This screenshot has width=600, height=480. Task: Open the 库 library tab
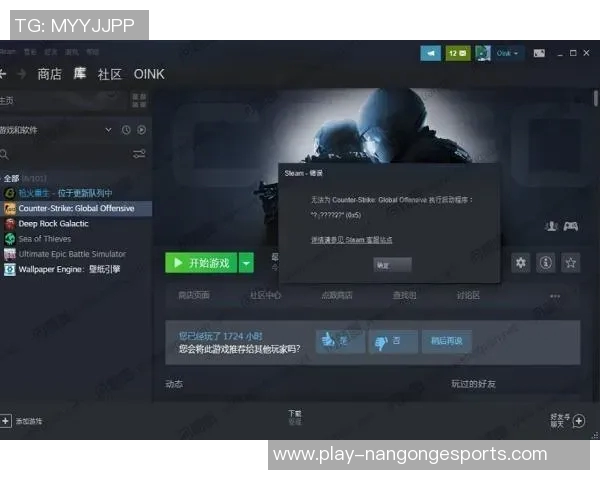pos(80,73)
